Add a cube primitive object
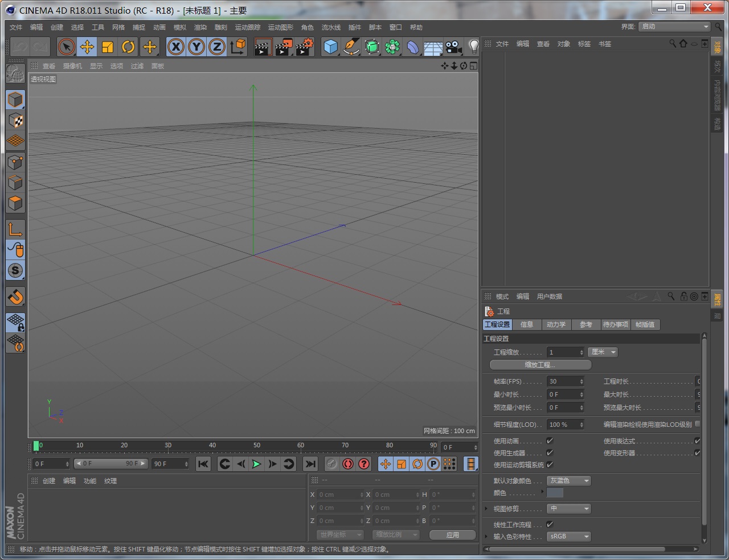This screenshot has height=560, width=729. [330, 47]
